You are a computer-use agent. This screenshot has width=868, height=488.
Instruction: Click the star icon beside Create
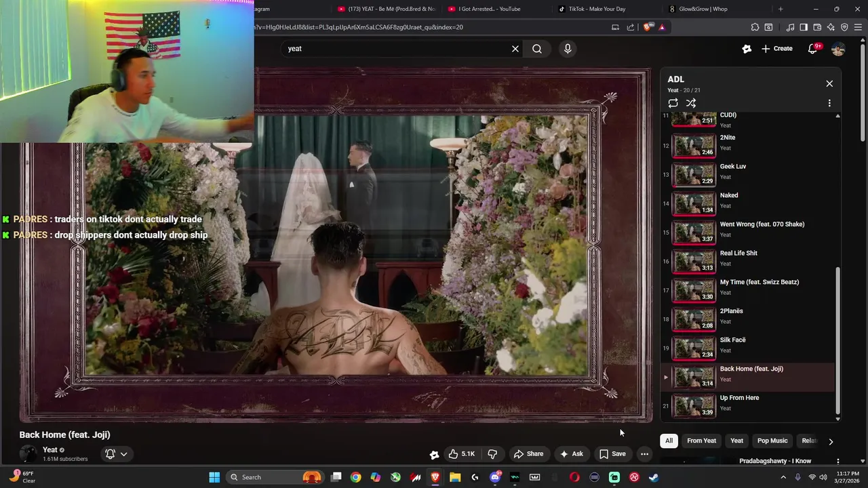pos(747,49)
